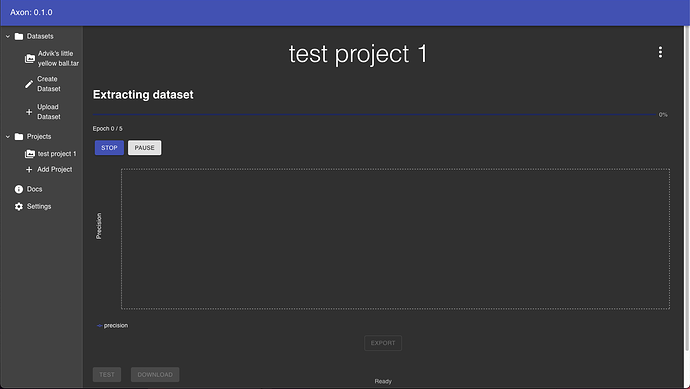The width and height of the screenshot is (690, 389).
Task: Click the Datasets folder icon
Action: coord(18,37)
